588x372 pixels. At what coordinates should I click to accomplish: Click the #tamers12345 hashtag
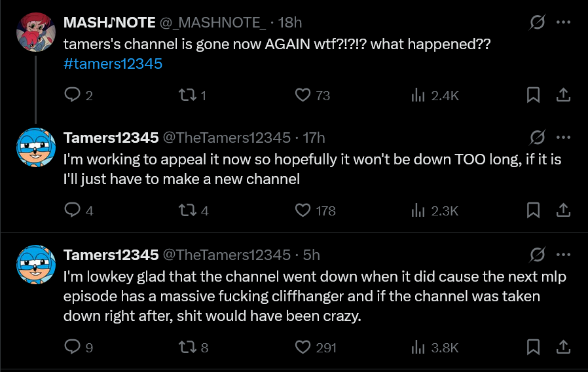113,64
